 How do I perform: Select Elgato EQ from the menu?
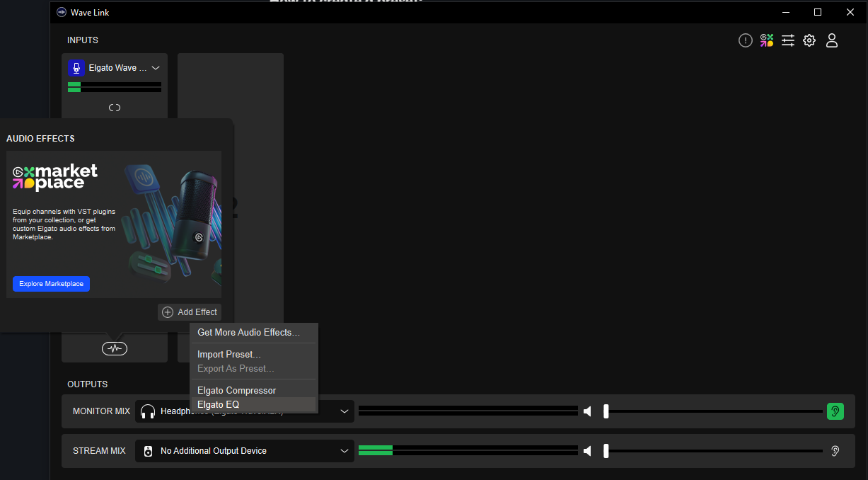click(x=219, y=405)
